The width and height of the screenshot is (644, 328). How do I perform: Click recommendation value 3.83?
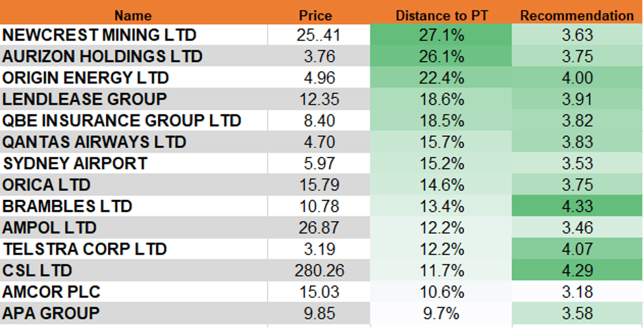point(577,141)
